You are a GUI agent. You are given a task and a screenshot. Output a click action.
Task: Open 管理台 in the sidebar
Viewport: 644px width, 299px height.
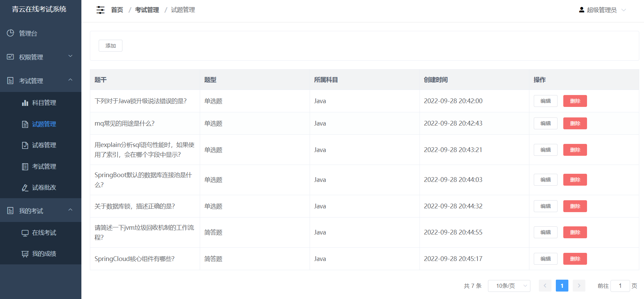[41, 33]
